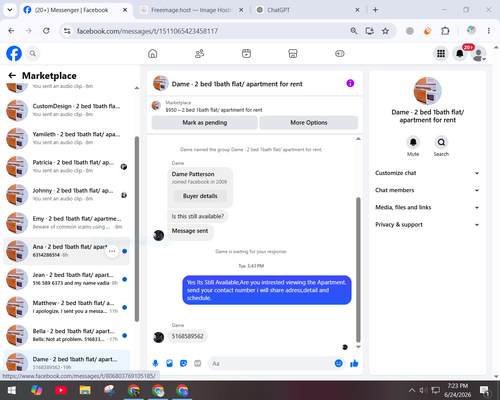Select the Messenger Facebook tab
Viewport: 500px width, 400px height.
76,10
